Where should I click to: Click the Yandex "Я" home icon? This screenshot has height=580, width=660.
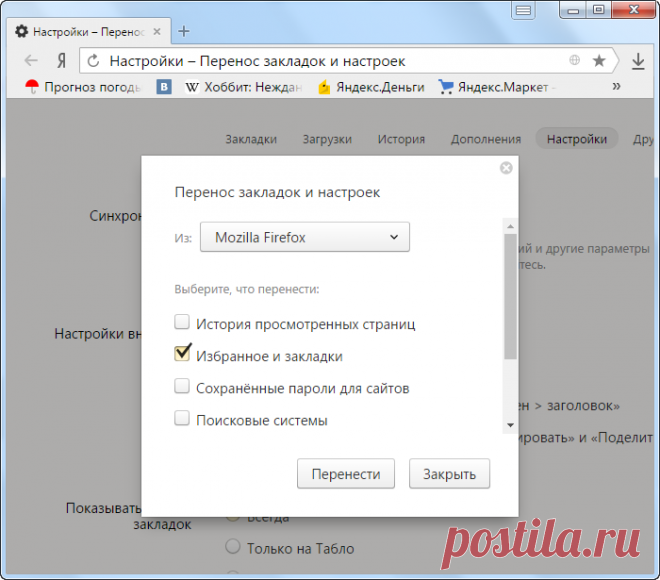[x=61, y=61]
